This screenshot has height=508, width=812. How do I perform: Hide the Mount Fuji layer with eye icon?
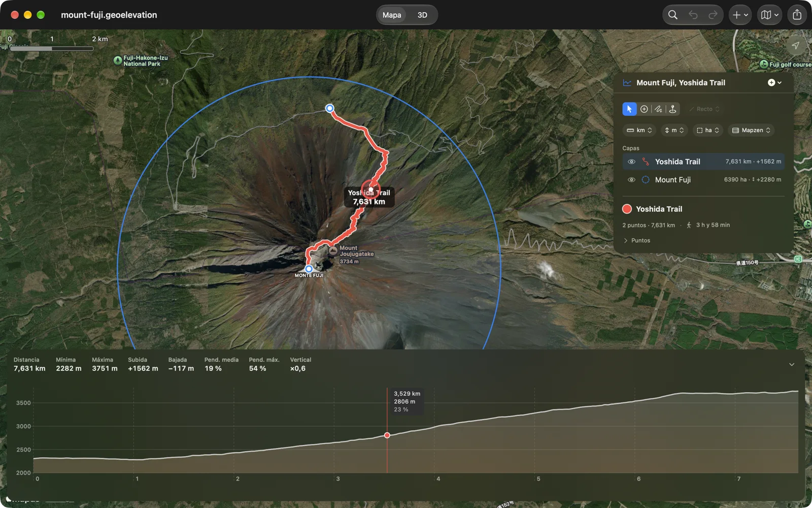[x=631, y=180]
